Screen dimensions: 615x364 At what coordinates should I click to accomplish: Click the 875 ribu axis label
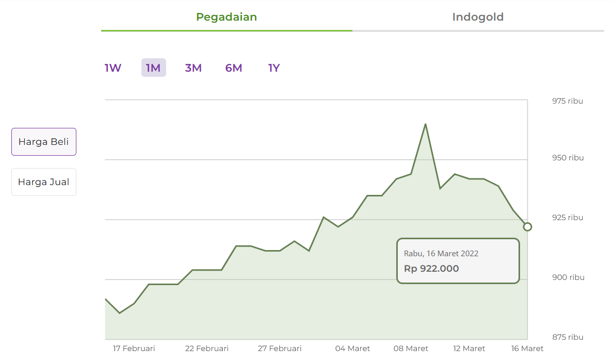tap(568, 337)
